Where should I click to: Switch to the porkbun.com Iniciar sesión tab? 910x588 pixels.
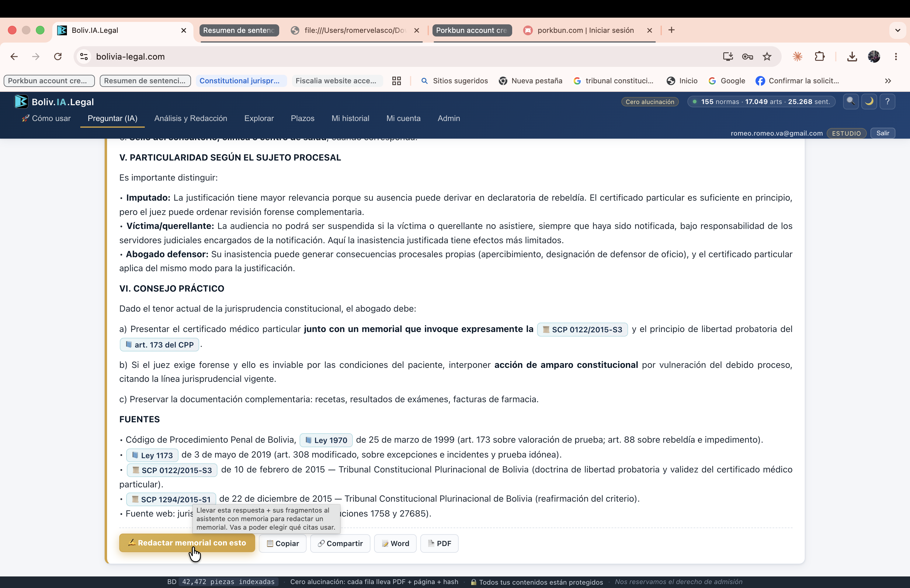pos(585,30)
